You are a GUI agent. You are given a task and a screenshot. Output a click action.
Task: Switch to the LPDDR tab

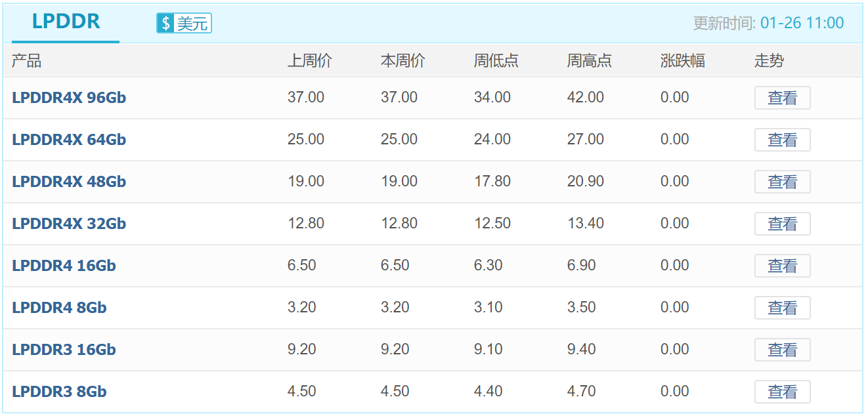(66, 22)
